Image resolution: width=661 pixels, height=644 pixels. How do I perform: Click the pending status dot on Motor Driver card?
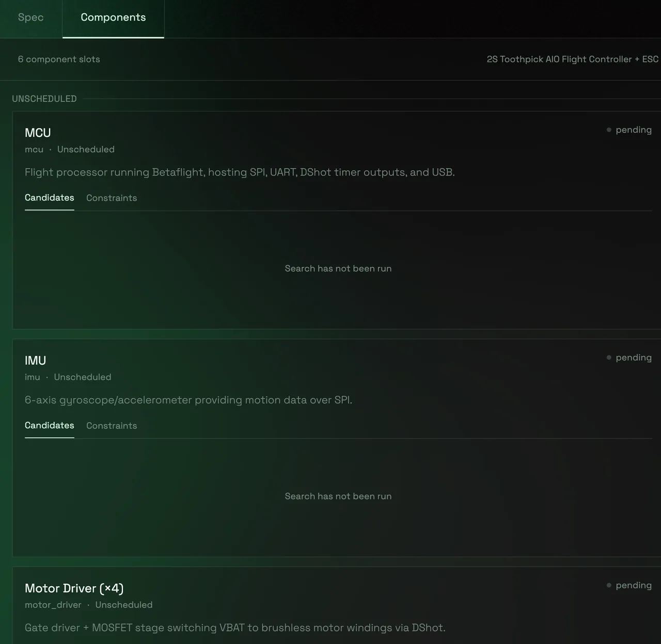coord(609,585)
